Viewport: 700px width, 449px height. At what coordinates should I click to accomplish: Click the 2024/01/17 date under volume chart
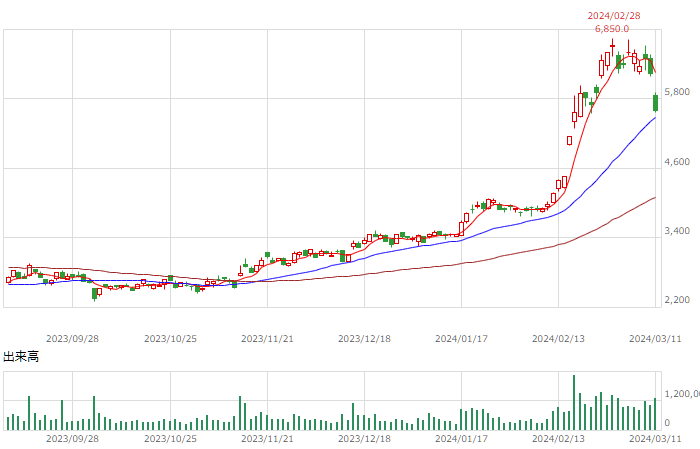click(462, 439)
